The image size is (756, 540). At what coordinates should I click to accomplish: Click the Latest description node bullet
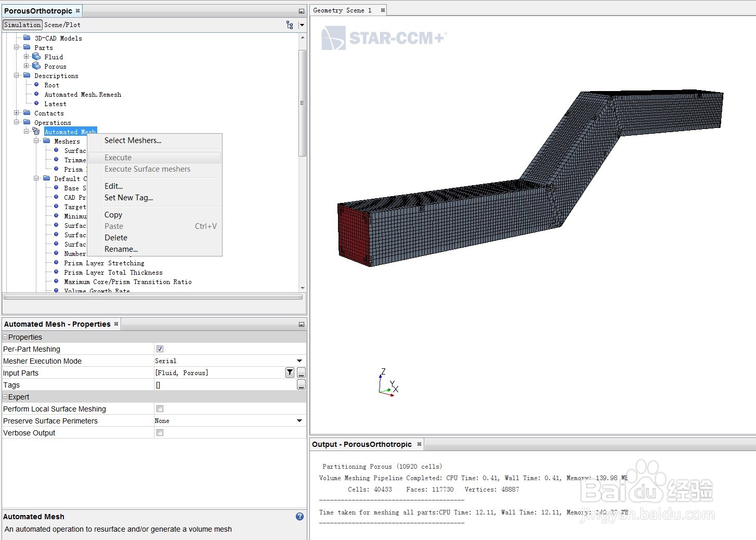pyautogui.click(x=36, y=104)
